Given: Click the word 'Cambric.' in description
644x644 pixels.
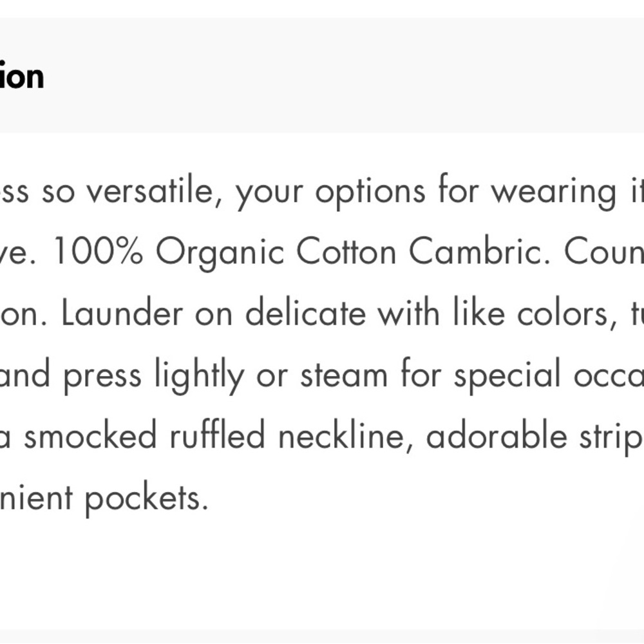Looking at the screenshot, I should tap(480, 252).
